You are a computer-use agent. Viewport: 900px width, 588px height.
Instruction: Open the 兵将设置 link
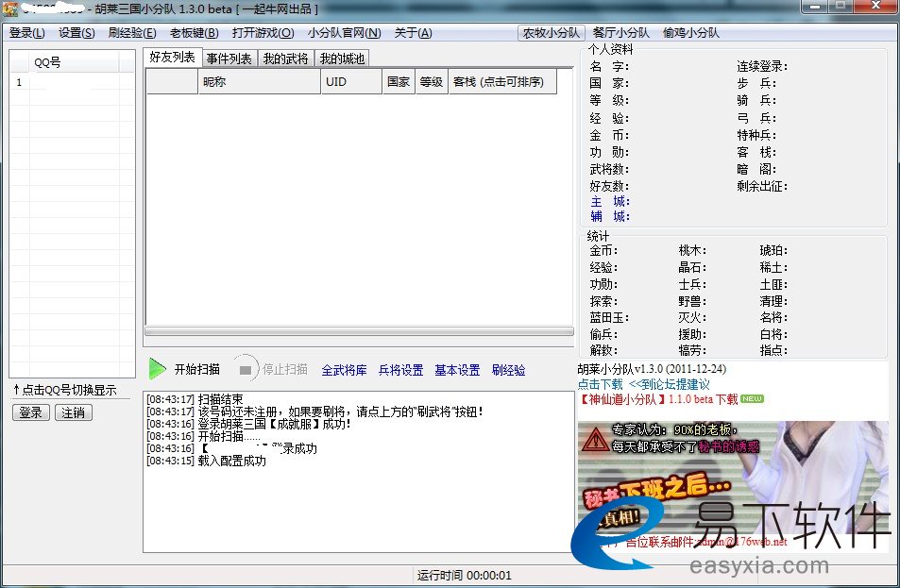[x=400, y=371]
